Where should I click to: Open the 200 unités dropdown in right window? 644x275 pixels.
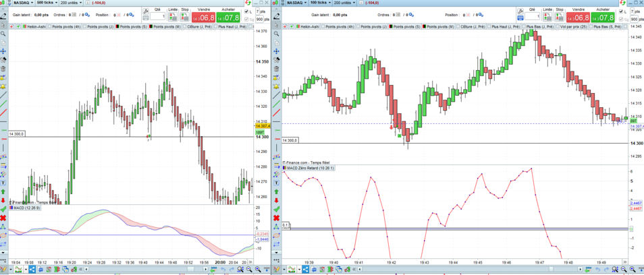(344, 3)
